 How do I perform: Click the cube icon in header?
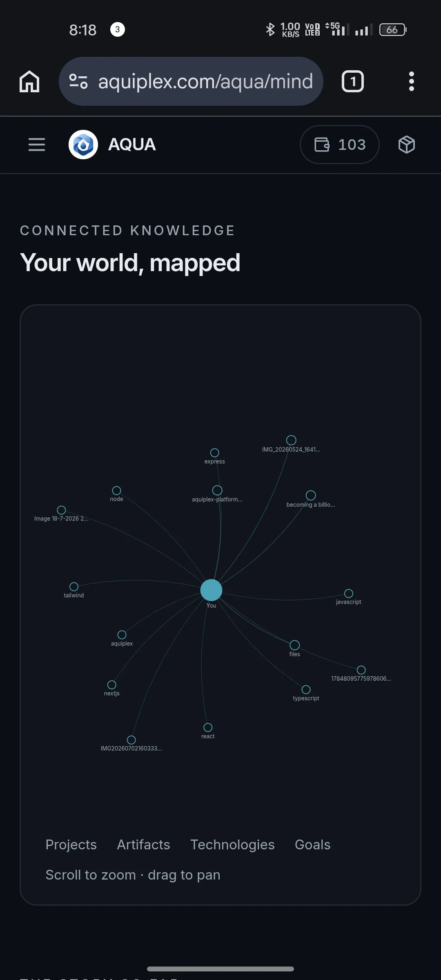(407, 145)
